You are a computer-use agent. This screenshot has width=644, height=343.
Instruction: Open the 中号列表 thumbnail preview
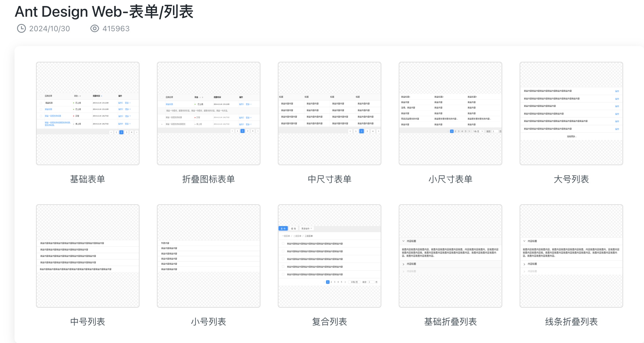(88, 256)
